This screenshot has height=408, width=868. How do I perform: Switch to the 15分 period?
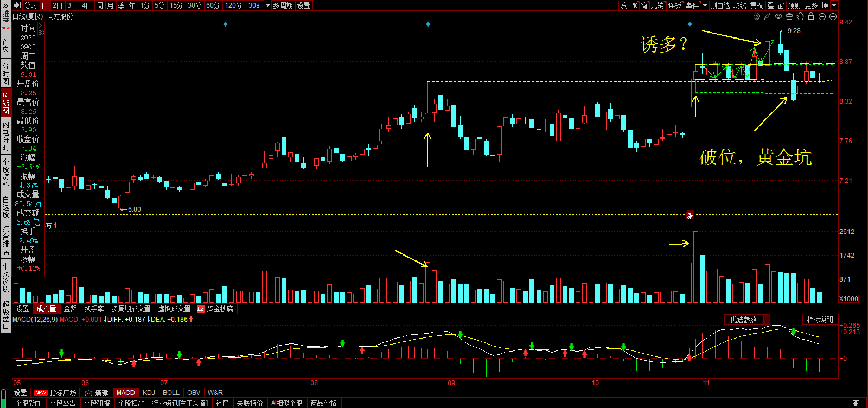[x=176, y=5]
